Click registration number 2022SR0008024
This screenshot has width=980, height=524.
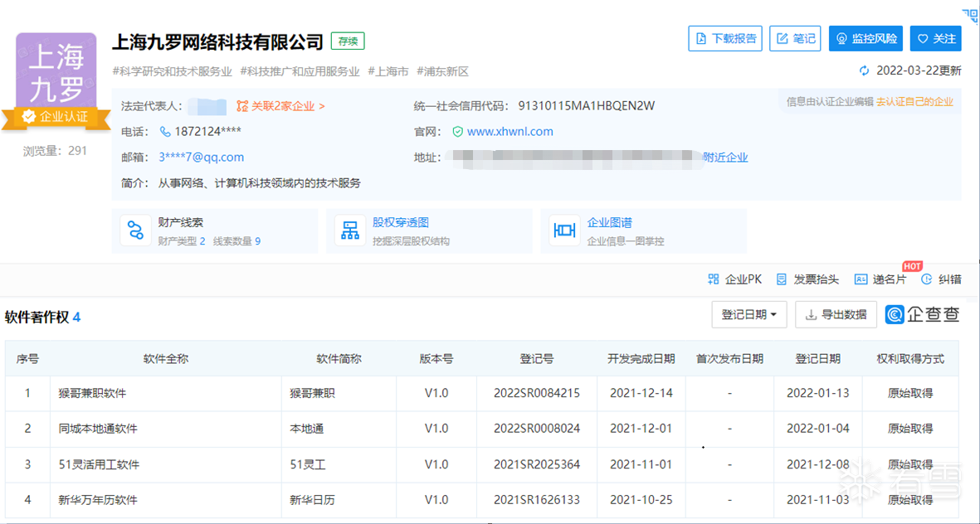coord(537,429)
